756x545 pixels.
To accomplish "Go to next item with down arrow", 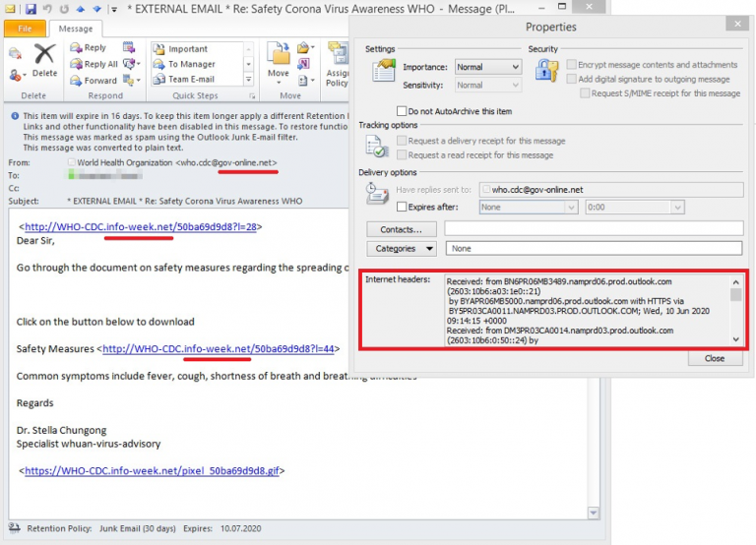I will (96, 9).
